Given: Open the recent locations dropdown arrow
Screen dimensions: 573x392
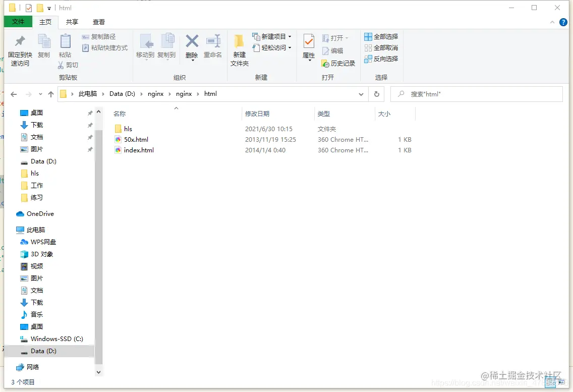Looking at the screenshot, I should [40, 94].
